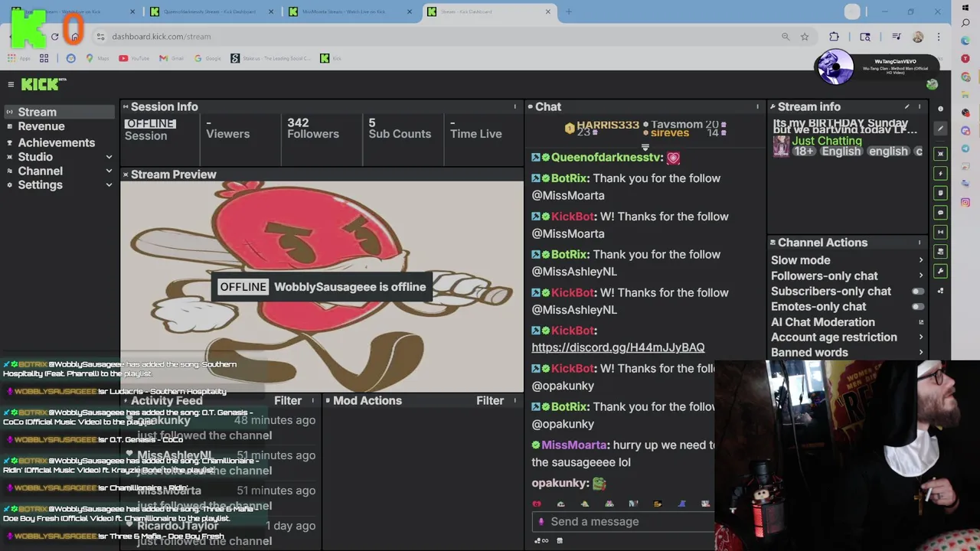Bookmark this page with the star icon

(x=805, y=37)
